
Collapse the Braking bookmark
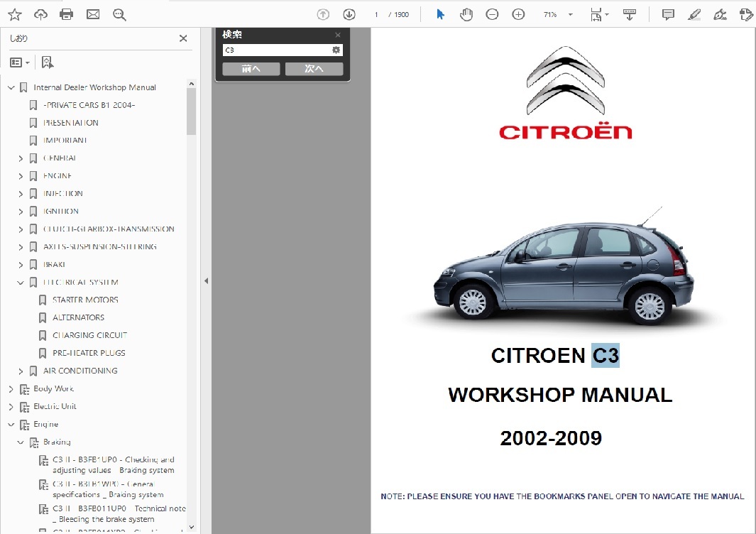tap(21, 442)
